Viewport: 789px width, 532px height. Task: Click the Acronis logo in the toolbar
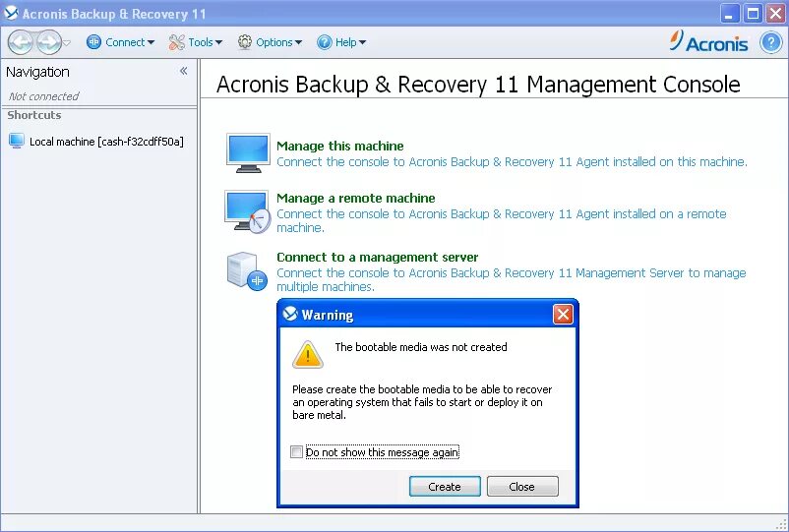[708, 41]
